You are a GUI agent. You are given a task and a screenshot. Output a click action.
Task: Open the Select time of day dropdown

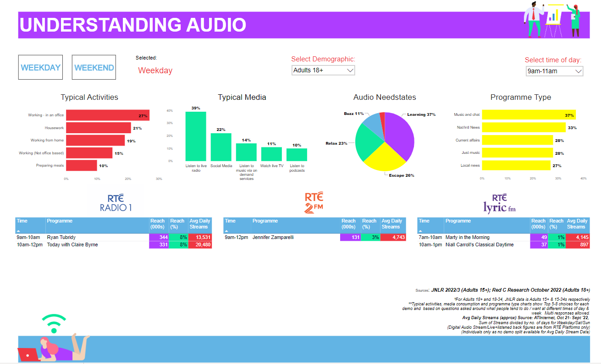point(554,71)
